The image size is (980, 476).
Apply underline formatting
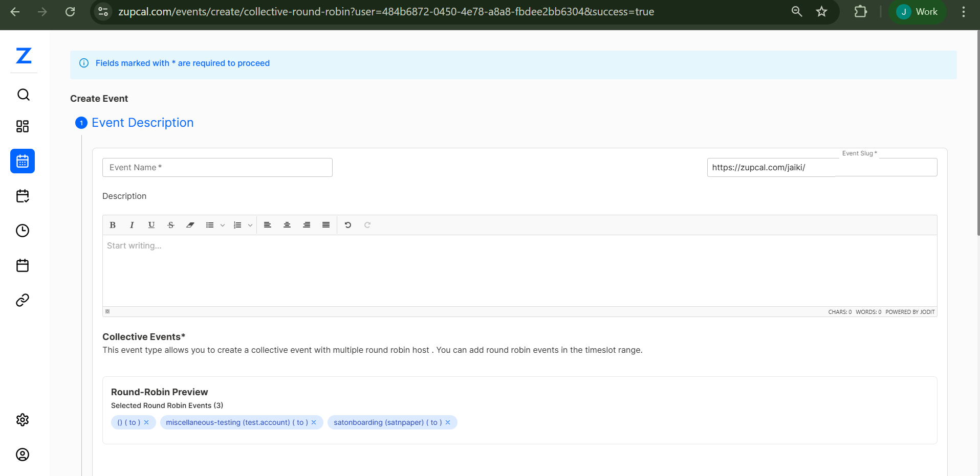(x=151, y=225)
